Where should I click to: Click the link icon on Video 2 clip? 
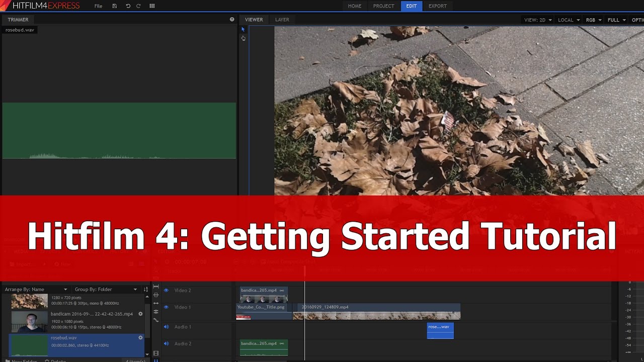click(x=282, y=291)
